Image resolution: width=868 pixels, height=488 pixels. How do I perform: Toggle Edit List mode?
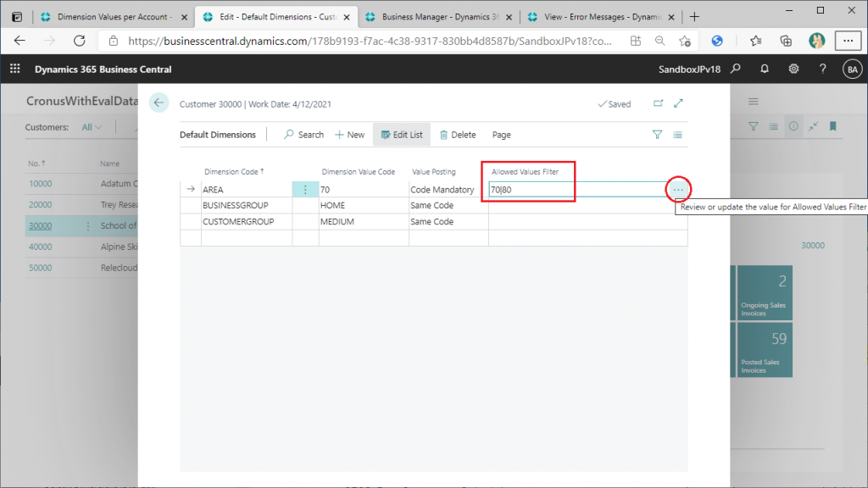pos(402,135)
